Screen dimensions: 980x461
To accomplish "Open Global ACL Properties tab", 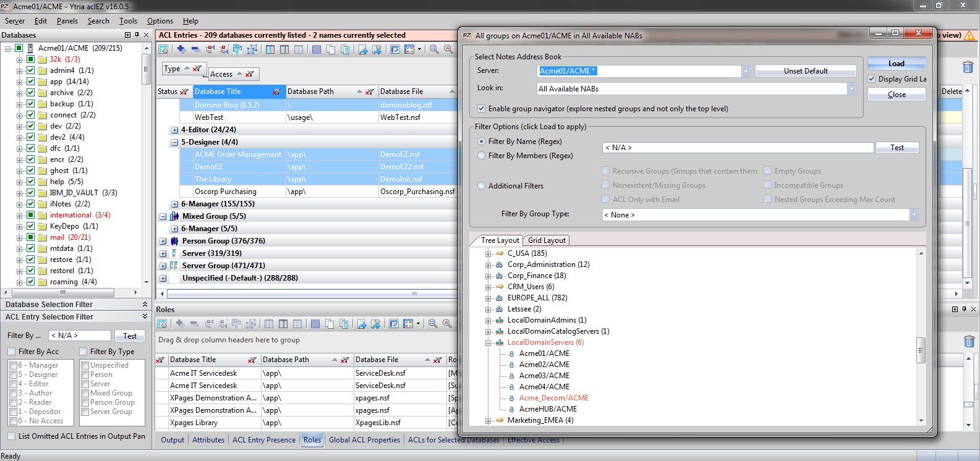I will [364, 440].
